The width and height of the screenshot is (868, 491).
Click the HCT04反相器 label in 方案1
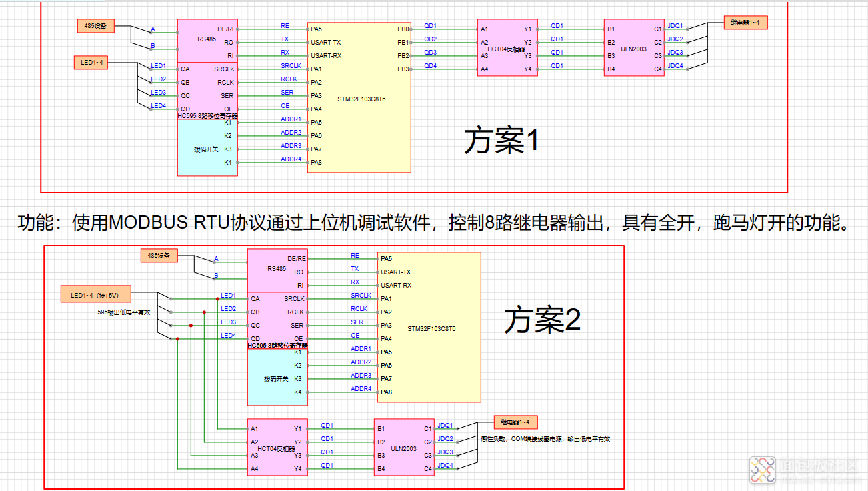tap(506, 49)
